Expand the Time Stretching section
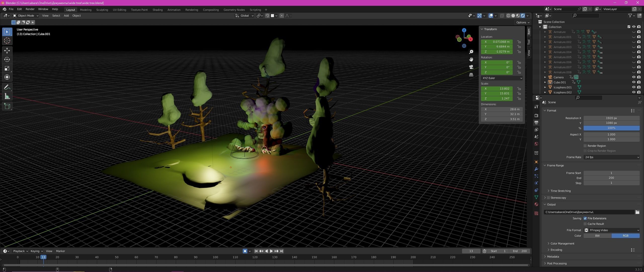 tap(560, 191)
